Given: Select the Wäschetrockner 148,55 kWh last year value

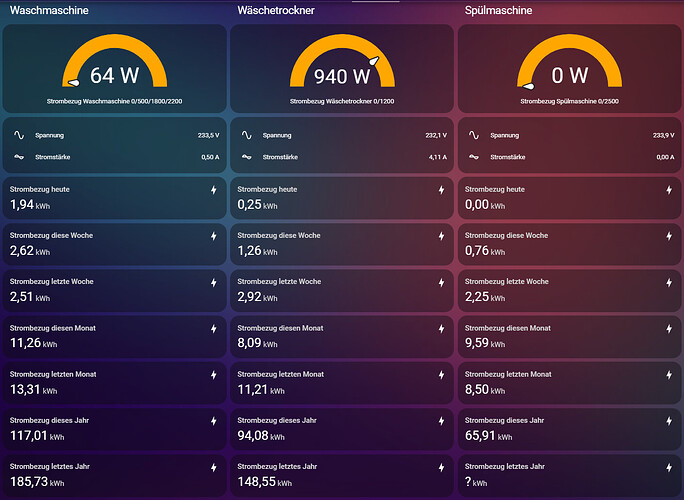Looking at the screenshot, I should click(264, 482).
